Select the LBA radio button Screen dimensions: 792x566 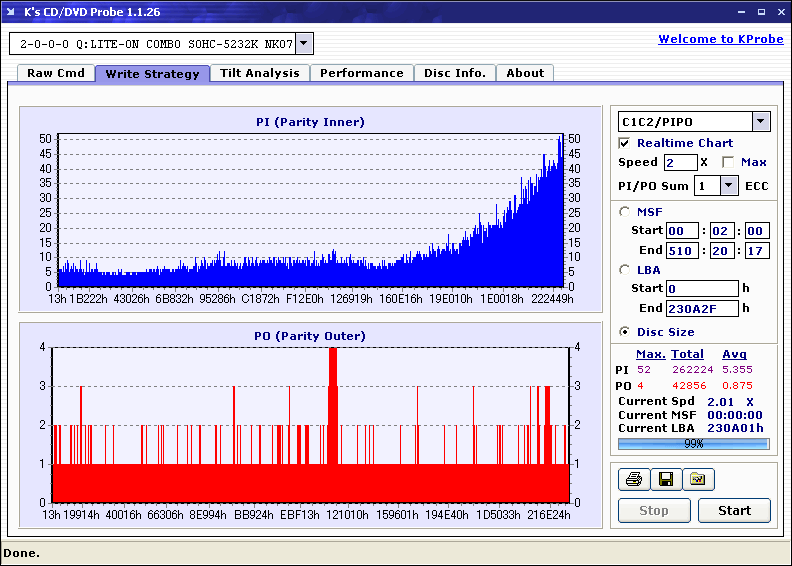625,270
